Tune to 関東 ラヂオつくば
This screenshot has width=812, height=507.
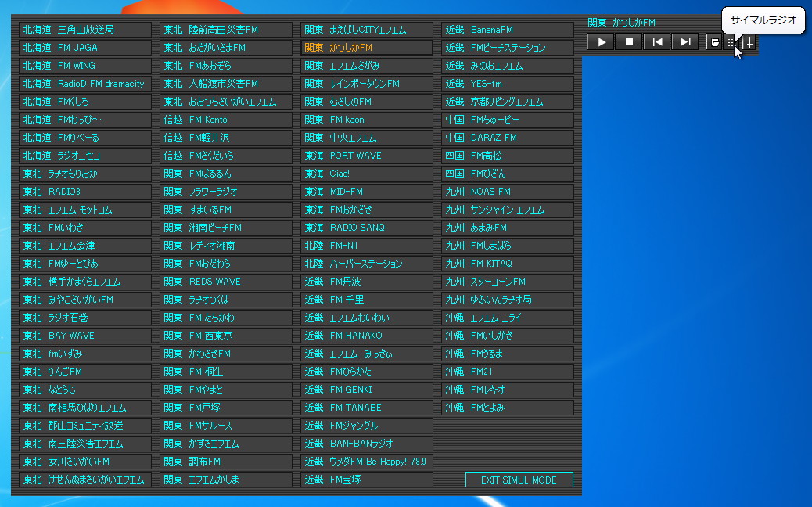point(226,300)
